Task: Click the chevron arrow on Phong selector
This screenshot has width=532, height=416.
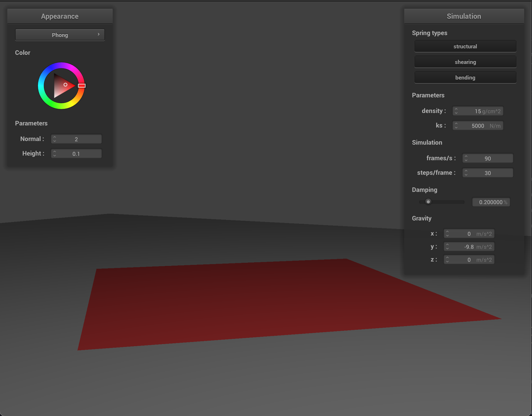Action: click(x=99, y=35)
